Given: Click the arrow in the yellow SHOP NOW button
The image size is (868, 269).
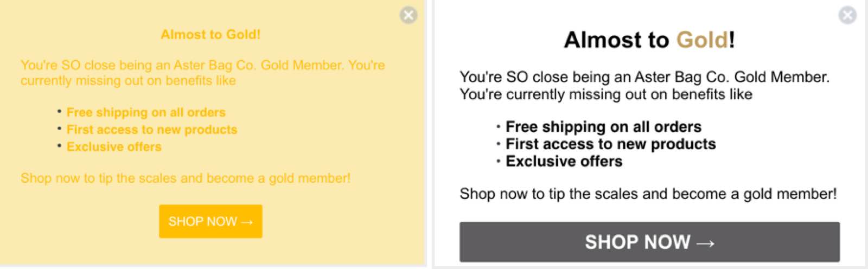Looking at the screenshot, I should (247, 222).
